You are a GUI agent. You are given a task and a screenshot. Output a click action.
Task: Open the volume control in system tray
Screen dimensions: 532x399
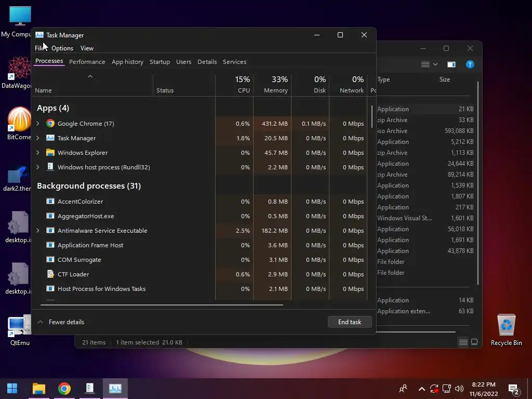tap(459, 389)
